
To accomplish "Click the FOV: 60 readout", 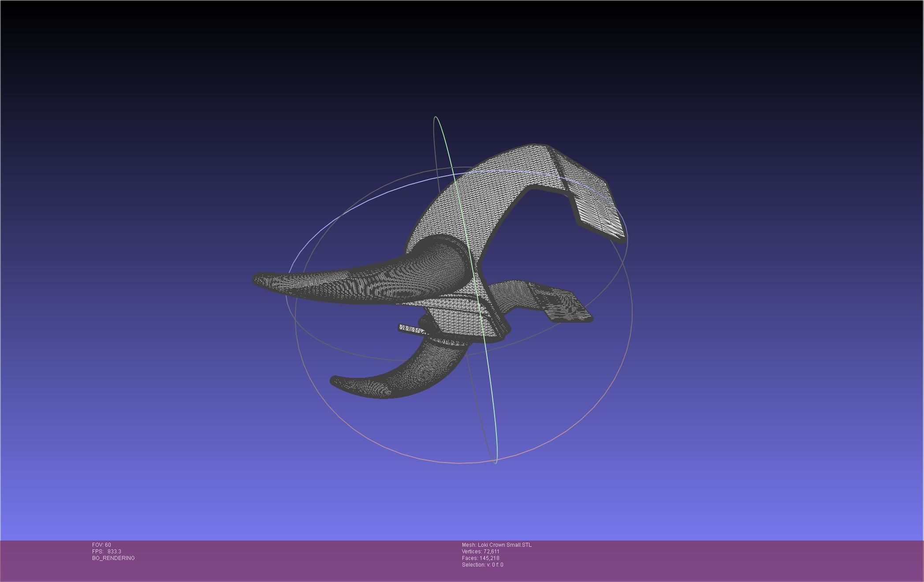I will click(101, 545).
